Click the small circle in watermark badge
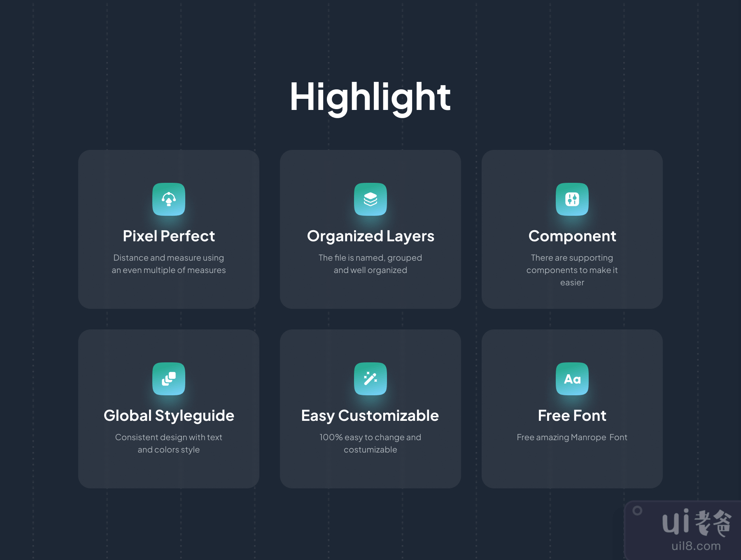The width and height of the screenshot is (741, 560). (x=637, y=511)
